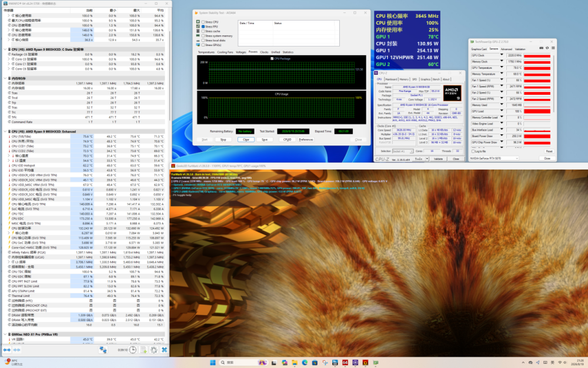The width and height of the screenshot is (588, 368).
Task: Switch to Cooling Fans tab
Action: (225, 52)
